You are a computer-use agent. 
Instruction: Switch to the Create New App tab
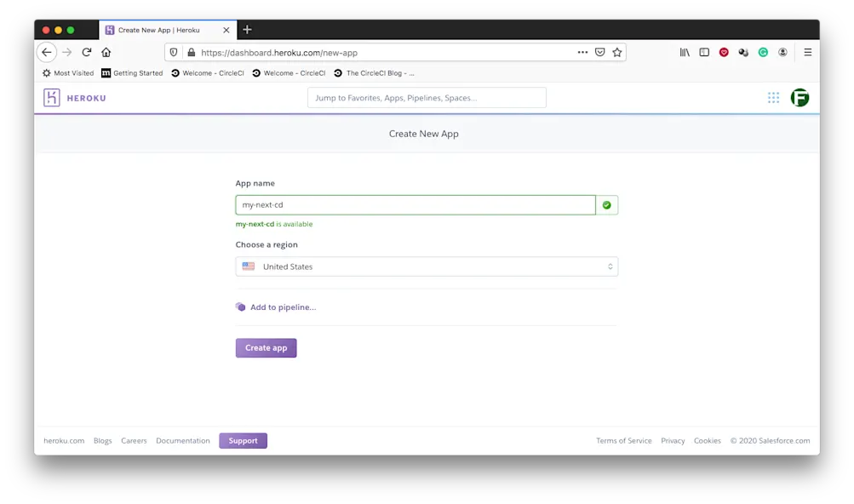pos(162,29)
